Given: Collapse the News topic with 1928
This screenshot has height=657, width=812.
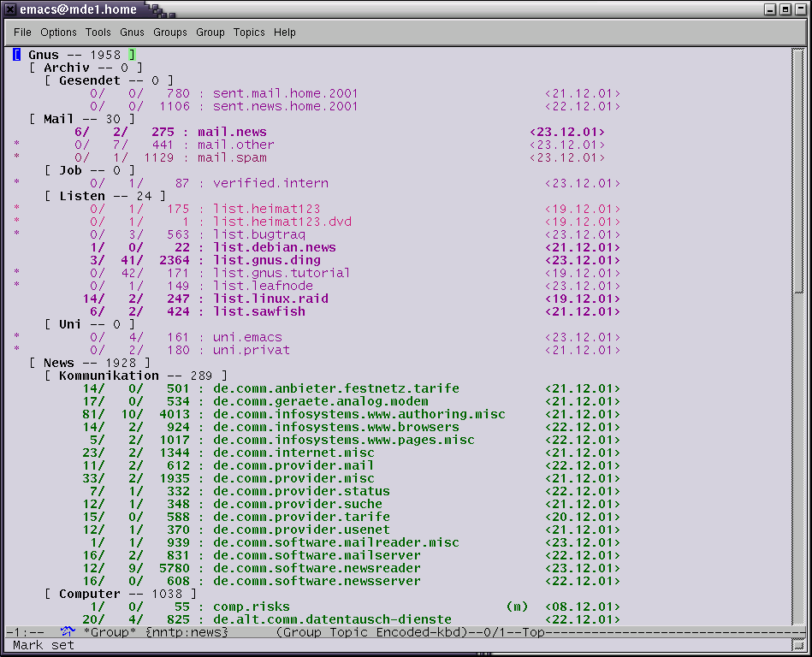Looking at the screenshot, I should pyautogui.click(x=90, y=363).
